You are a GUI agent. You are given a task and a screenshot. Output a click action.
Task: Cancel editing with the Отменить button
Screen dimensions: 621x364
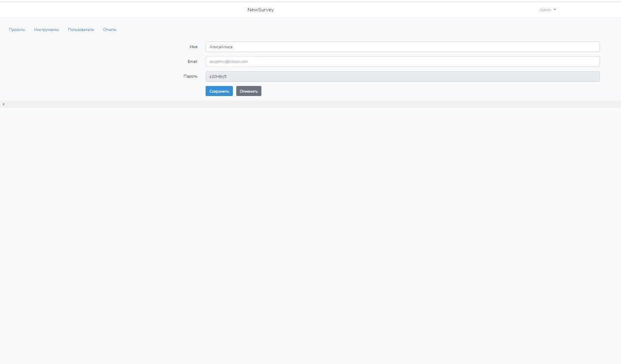[x=248, y=91]
